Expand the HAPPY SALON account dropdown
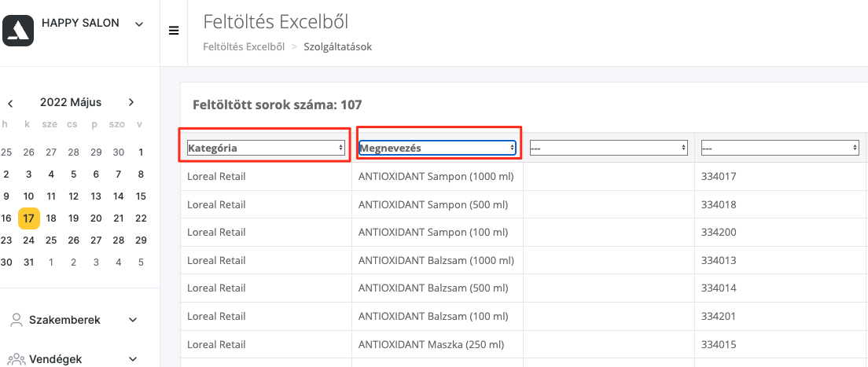The width and height of the screenshot is (868, 367). pyautogui.click(x=139, y=24)
